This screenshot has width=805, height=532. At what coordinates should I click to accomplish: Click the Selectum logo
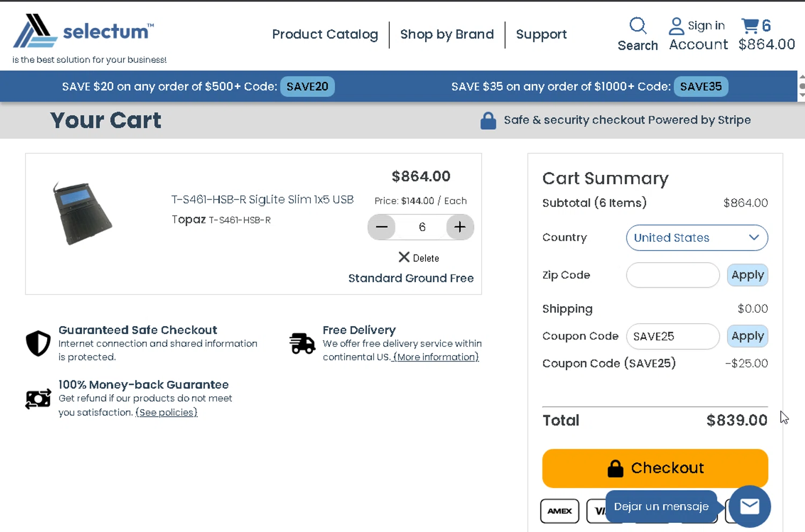point(83,31)
